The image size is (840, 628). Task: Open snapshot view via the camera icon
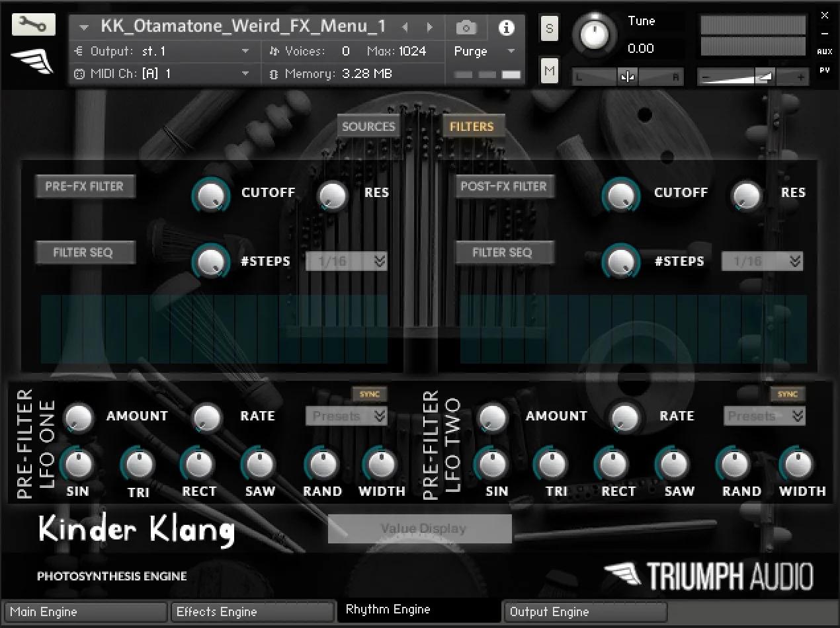point(466,28)
